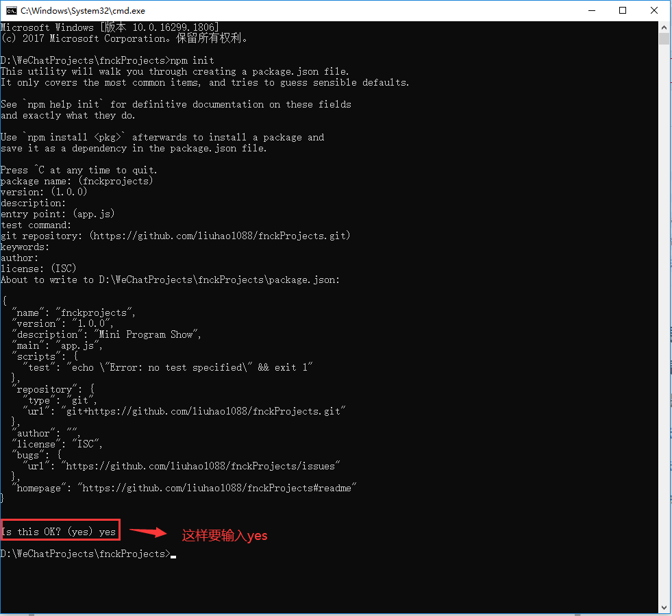Screen dimensions: 672x616
Task: Click the 'description': 'Mini Program Show' line
Action: click(106, 335)
